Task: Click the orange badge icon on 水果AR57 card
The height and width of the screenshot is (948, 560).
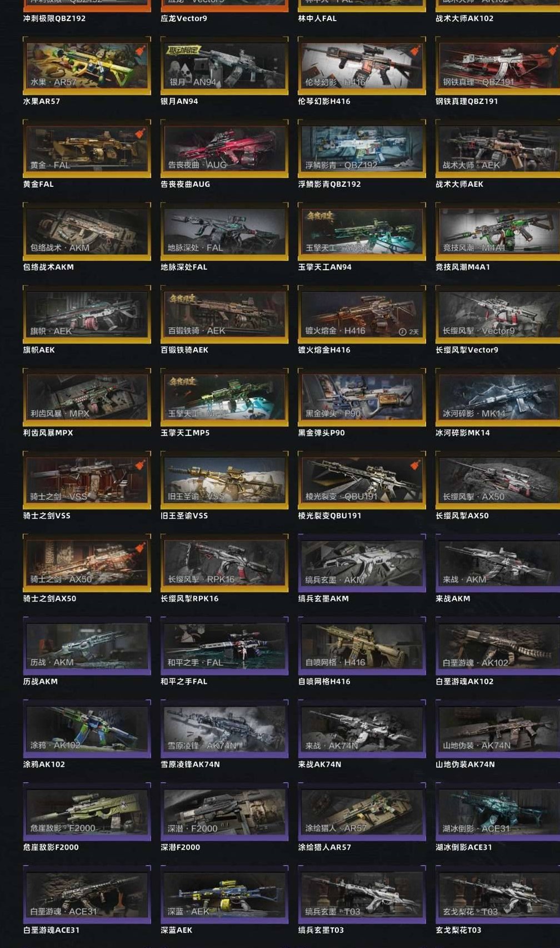Action: pyautogui.click(x=141, y=51)
